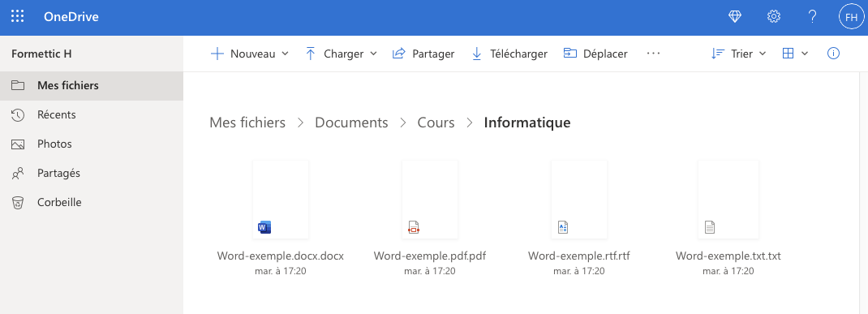868x314 pixels.
Task: Click the date under Word-exemple.txt.txt
Action: 728,271
